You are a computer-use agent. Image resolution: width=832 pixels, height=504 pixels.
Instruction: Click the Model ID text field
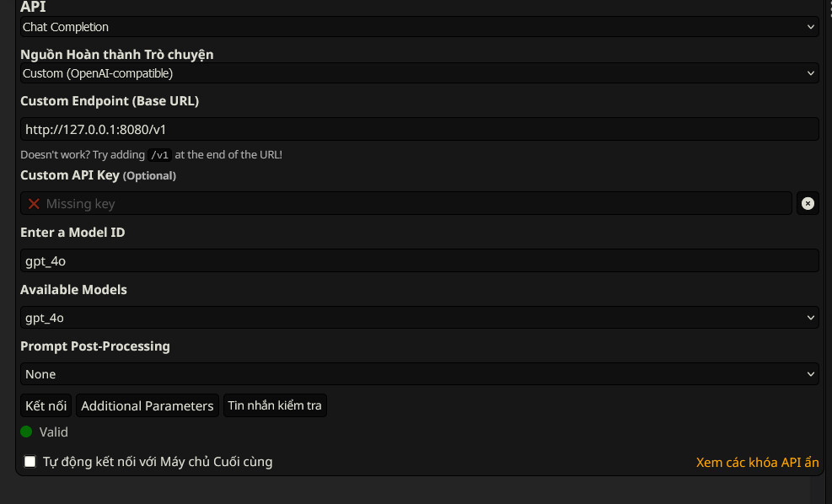[x=419, y=260]
